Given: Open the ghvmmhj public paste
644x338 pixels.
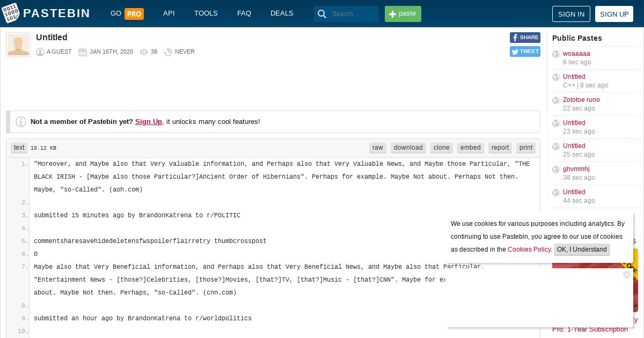Looking at the screenshot, I should point(576,169).
